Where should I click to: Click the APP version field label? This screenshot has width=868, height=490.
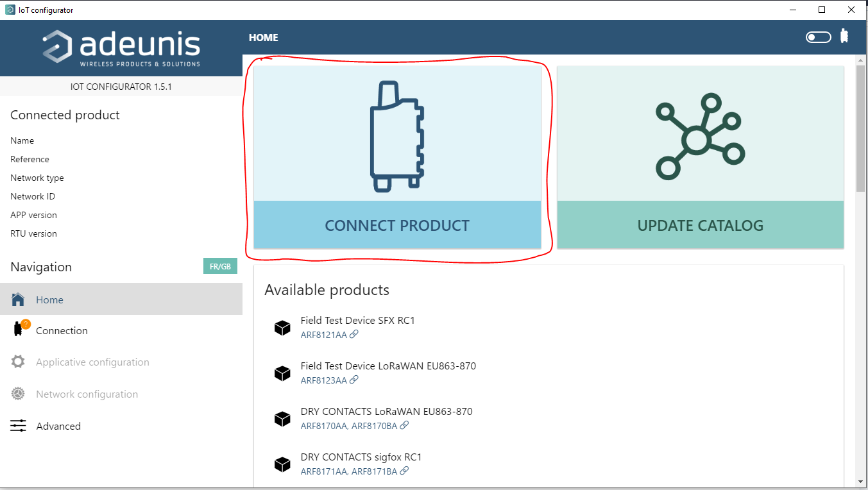(x=33, y=215)
